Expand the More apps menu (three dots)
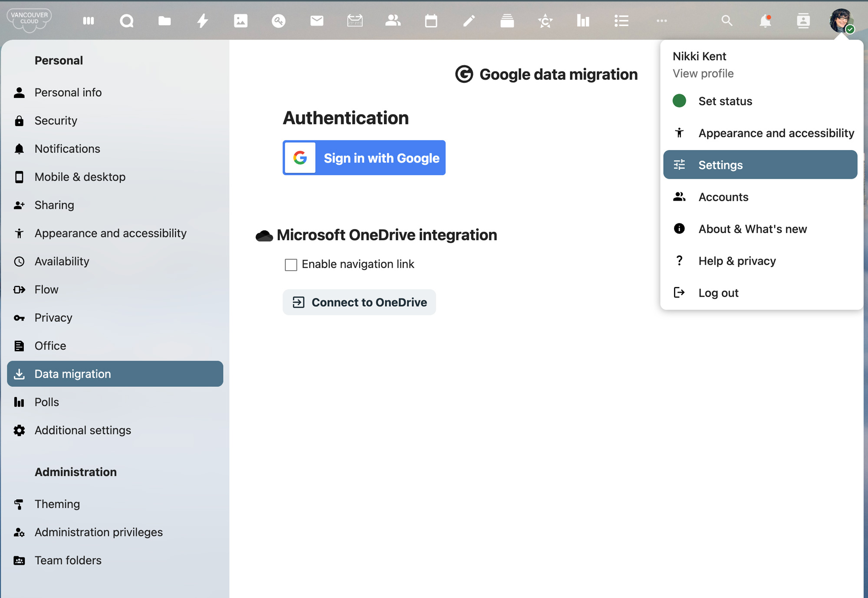Image resolution: width=868 pixels, height=598 pixels. [661, 20]
